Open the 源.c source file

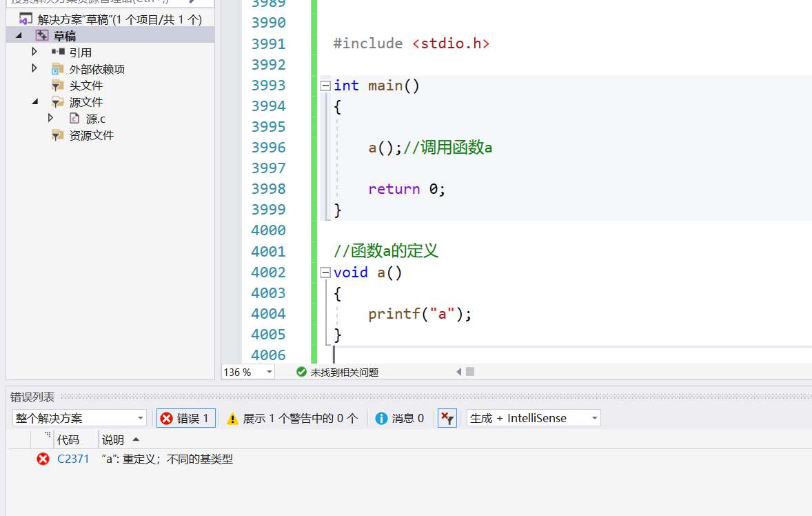point(95,119)
